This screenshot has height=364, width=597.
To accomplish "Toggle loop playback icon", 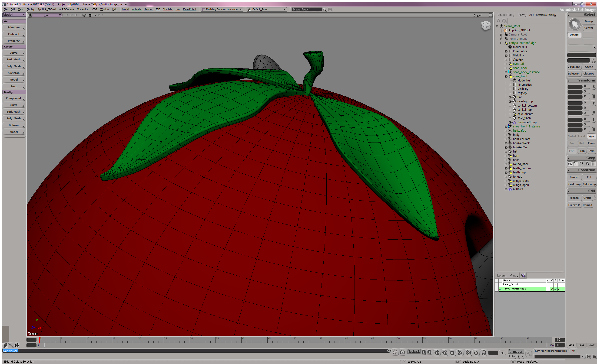I will (x=476, y=353).
